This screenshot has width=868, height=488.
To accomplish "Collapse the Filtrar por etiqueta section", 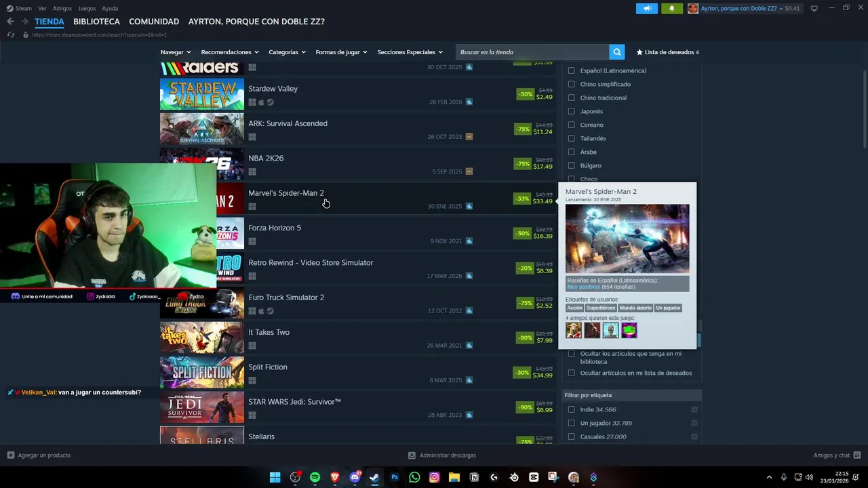I will (x=632, y=395).
